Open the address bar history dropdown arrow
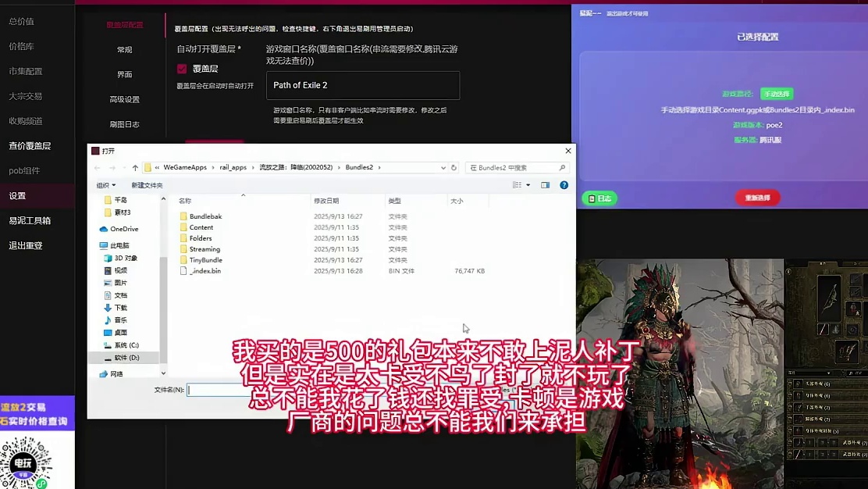 (x=442, y=166)
